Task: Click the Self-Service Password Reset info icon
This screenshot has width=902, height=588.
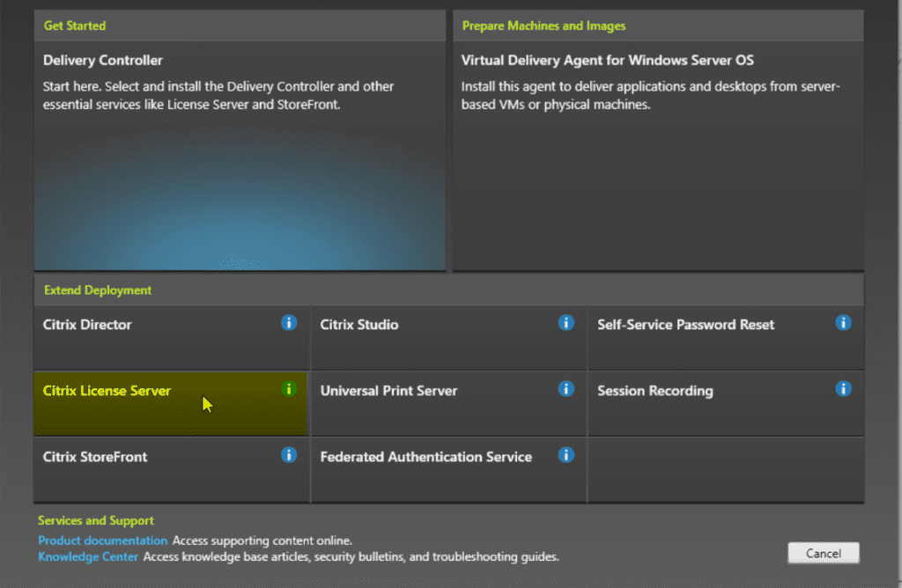Action: 844,323
